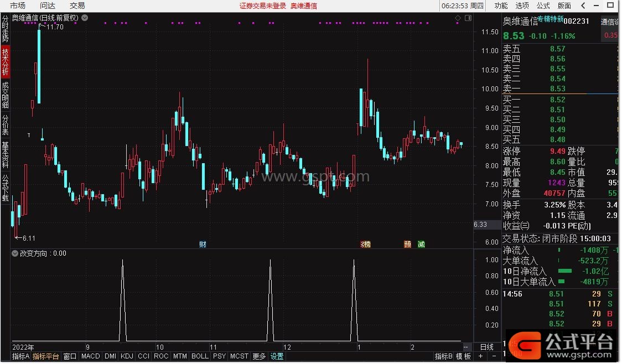Click the 模板 template button
The width and height of the screenshot is (622, 364).
pyautogui.click(x=463, y=356)
